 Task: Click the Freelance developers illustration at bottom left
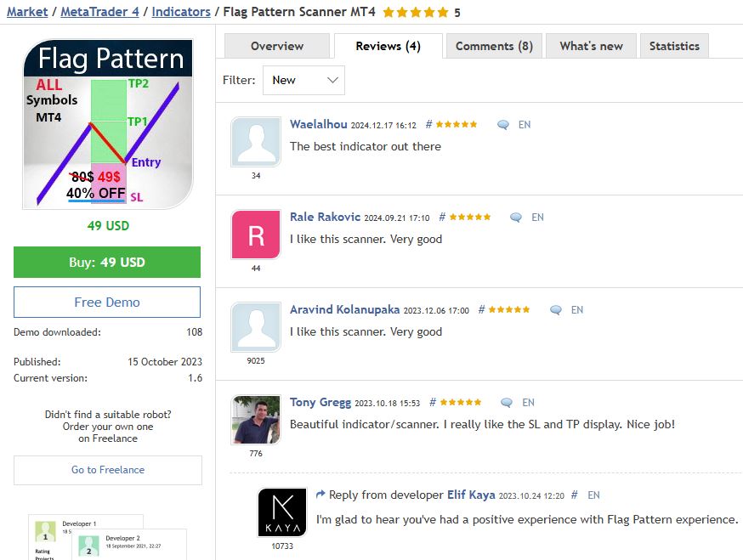(110, 537)
